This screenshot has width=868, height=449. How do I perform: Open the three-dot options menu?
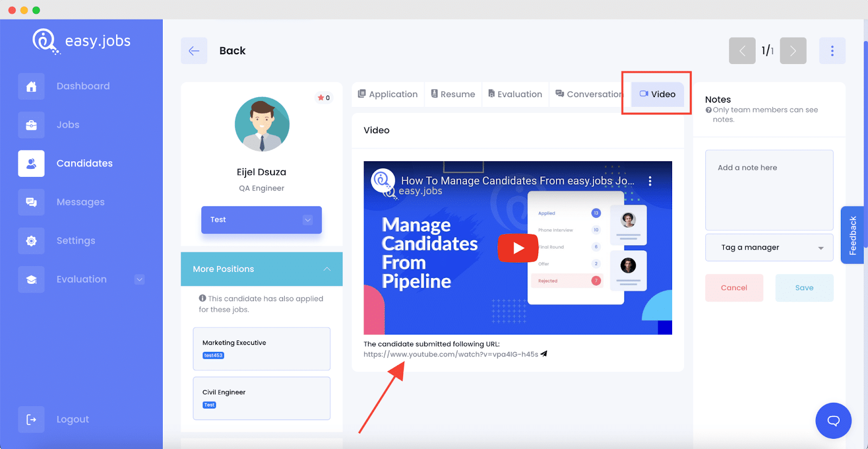click(x=832, y=50)
